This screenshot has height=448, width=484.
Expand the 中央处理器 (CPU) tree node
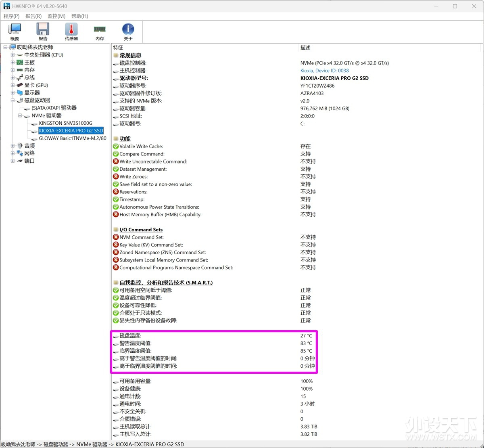[x=12, y=54]
